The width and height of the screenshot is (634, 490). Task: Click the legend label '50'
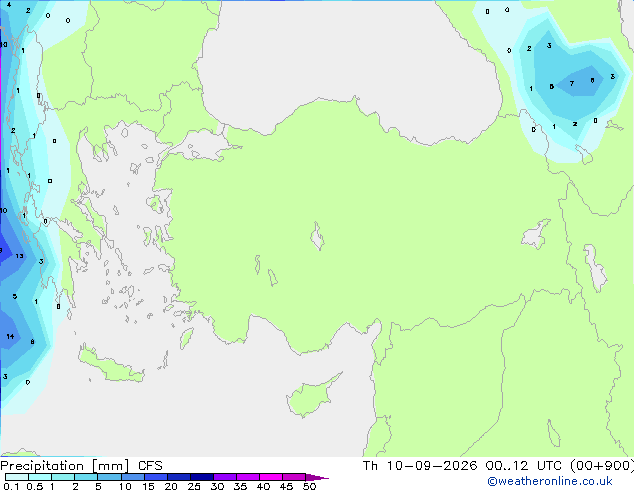tap(310, 486)
